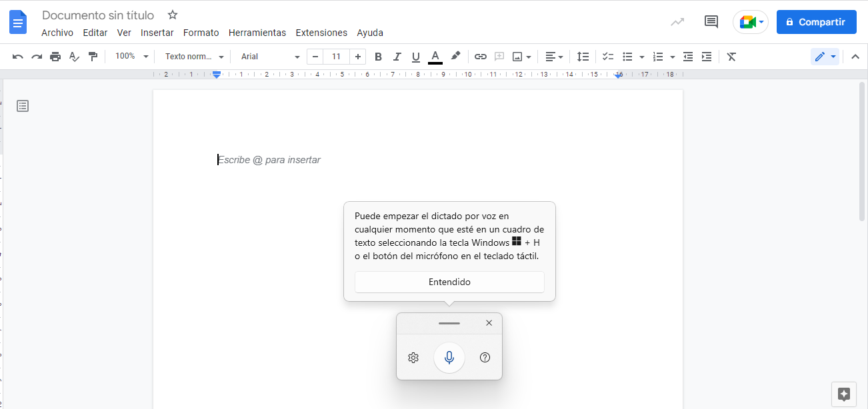Increase font size with plus button
868x409 pixels.
click(x=358, y=57)
